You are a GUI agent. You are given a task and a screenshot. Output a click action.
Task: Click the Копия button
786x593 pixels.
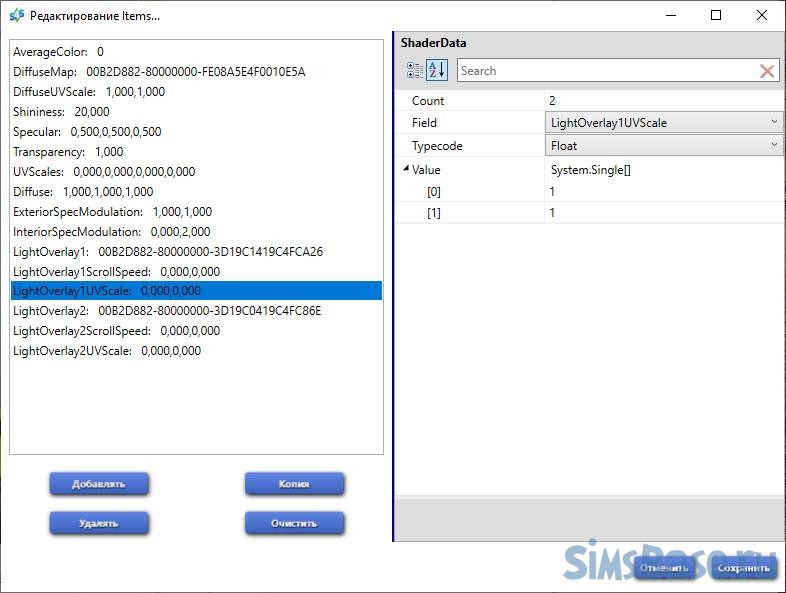coord(294,484)
